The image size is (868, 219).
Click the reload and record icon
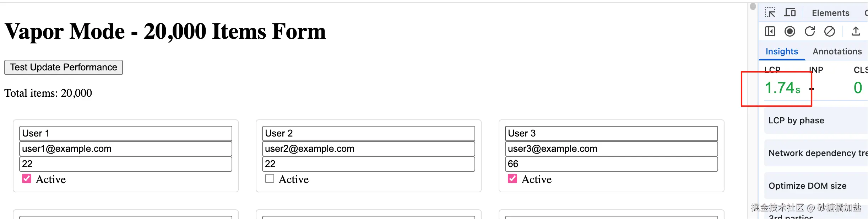pyautogui.click(x=810, y=32)
